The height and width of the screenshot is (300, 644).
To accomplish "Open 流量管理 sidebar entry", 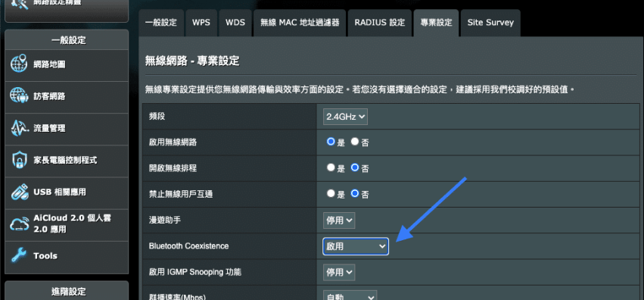I will [x=67, y=128].
